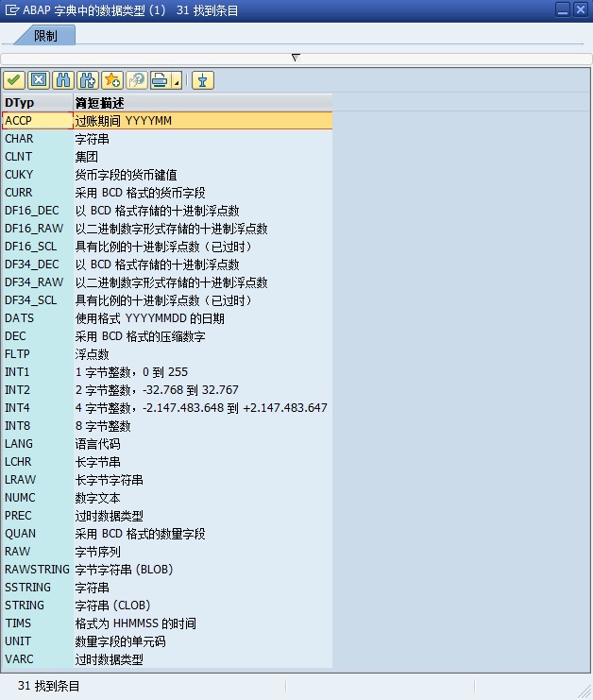Select DF34_SCL entry
The width and height of the screenshot is (593, 700).
pyautogui.click(x=167, y=300)
